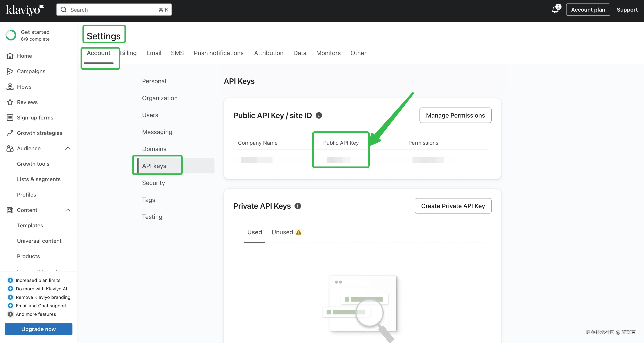
Task: Expand Increased plan limits plus icon
Action: [x=10, y=280]
